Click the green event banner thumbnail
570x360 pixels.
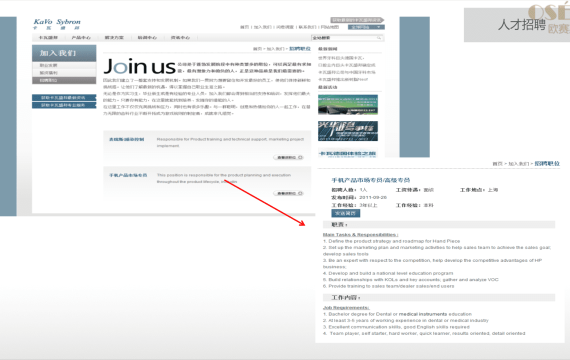[x=348, y=105]
